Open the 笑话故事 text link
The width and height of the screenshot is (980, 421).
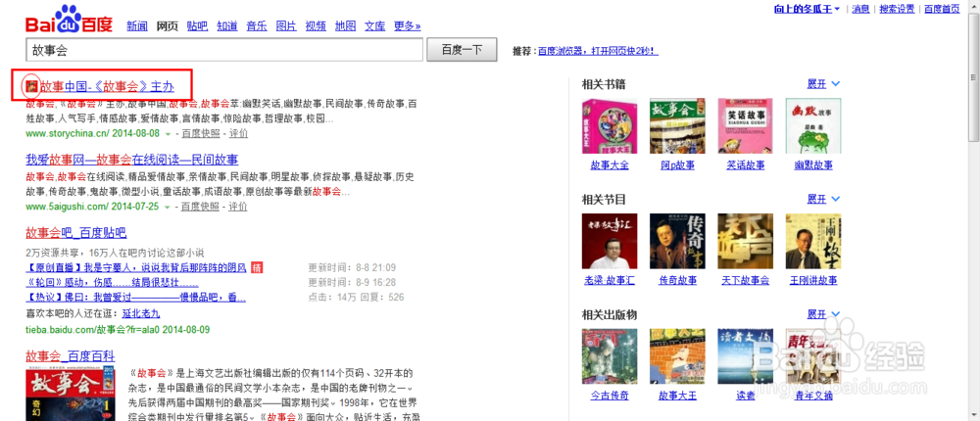(x=746, y=165)
